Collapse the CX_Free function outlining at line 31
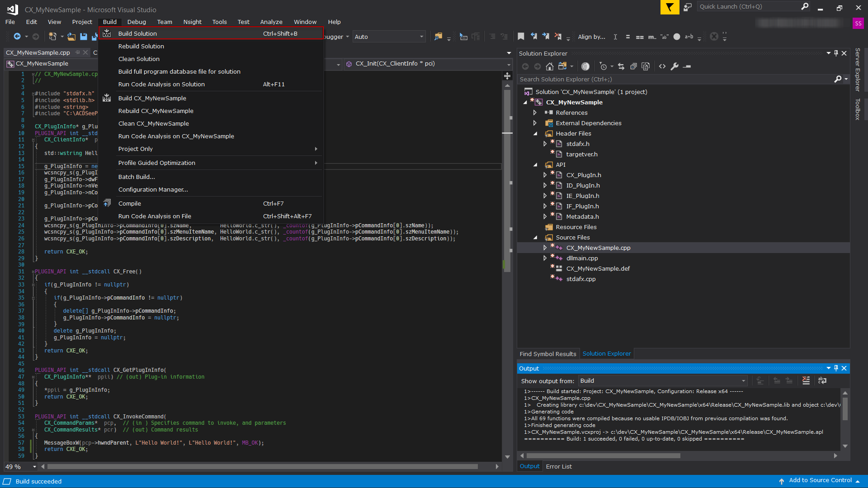Viewport: 868px width, 488px height. pos(33,272)
